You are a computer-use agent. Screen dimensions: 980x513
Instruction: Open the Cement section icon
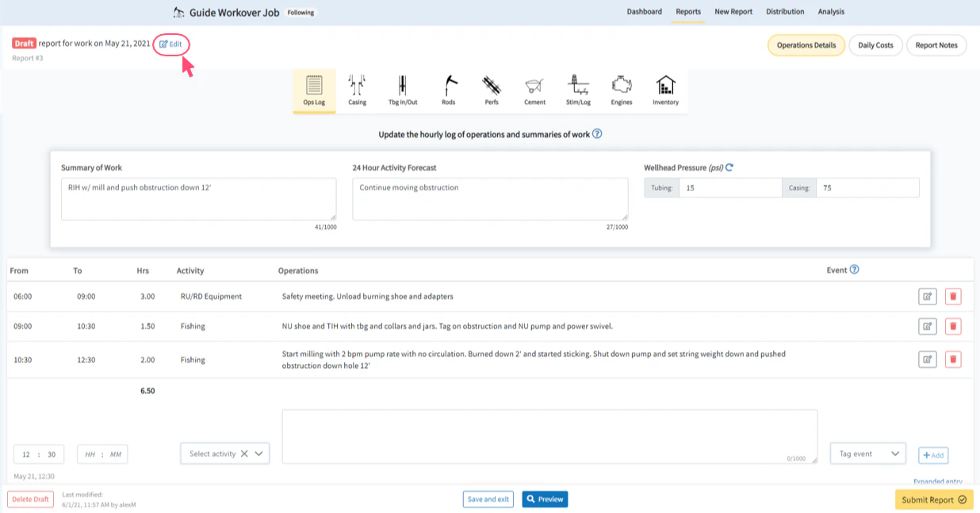[534, 91]
